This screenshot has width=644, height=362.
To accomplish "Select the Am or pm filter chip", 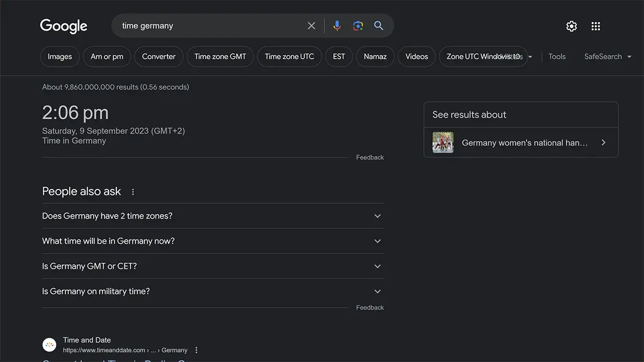I will 107,56.
